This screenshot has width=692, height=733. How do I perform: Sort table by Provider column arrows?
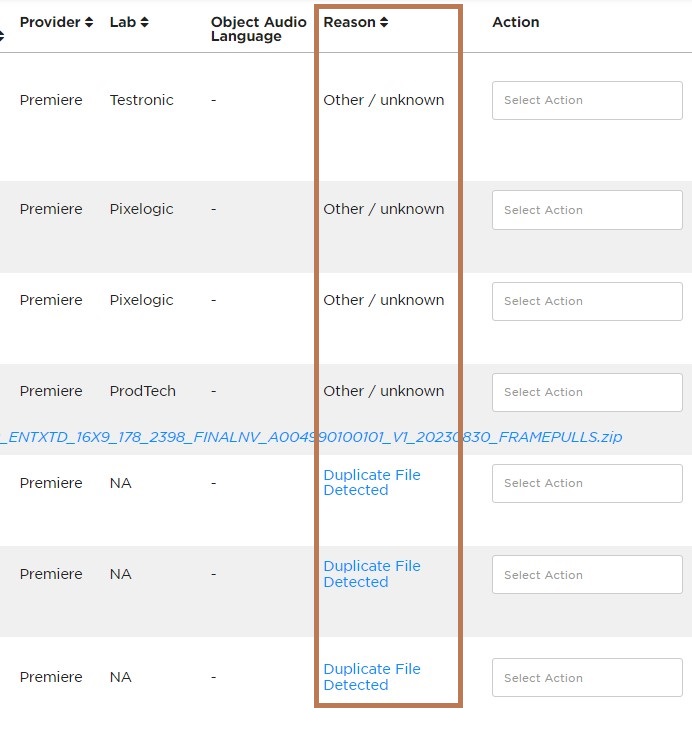[x=88, y=22]
